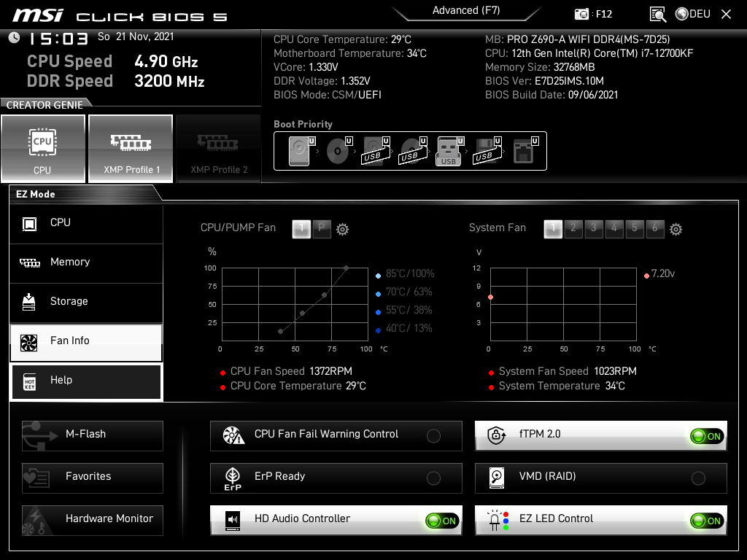The height and width of the screenshot is (560, 747).
Task: Open CPU/PUMP Fan settings gear
Action: [343, 230]
